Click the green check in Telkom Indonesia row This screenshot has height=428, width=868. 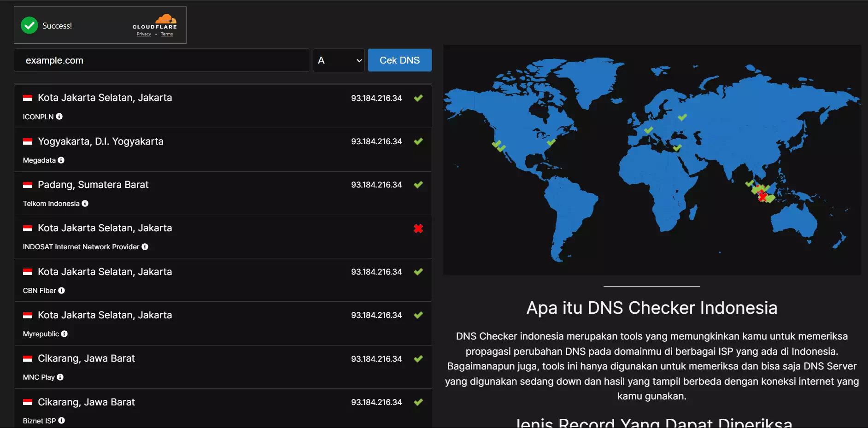tap(418, 185)
